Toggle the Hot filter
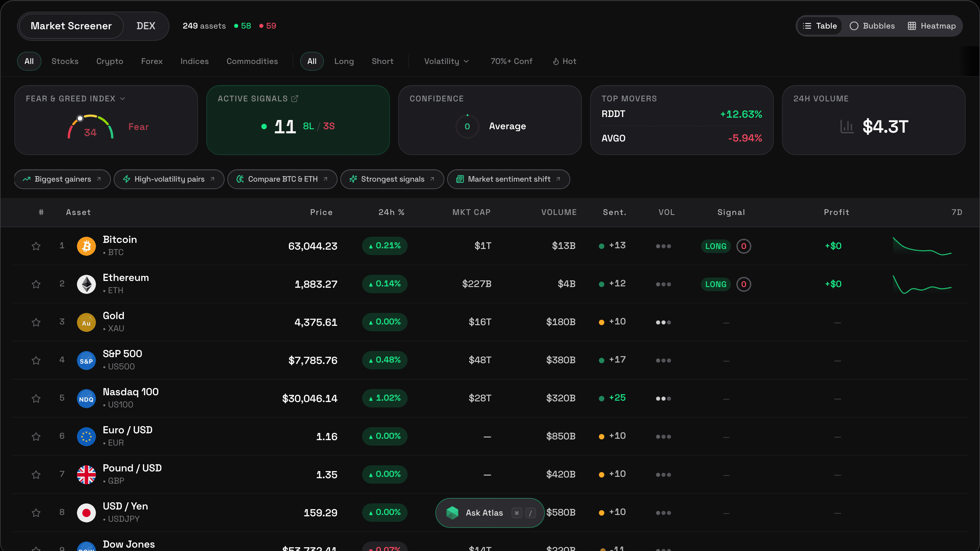The image size is (980, 551). (565, 61)
